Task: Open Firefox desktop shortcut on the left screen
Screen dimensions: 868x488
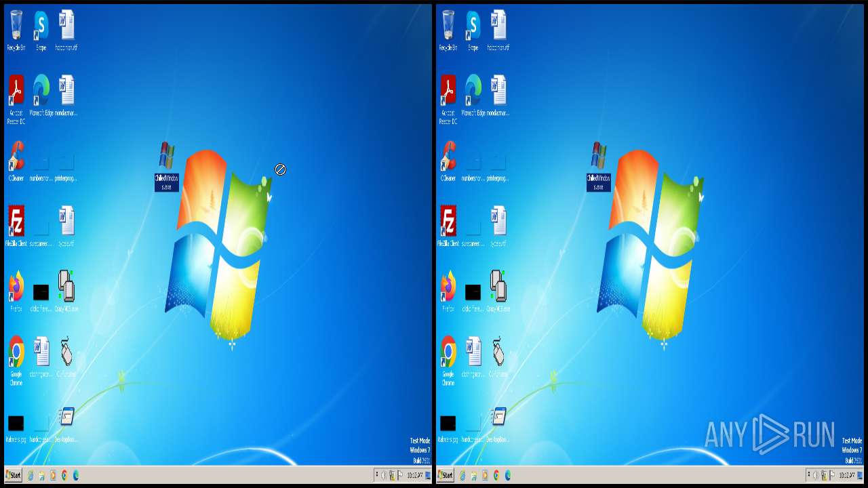Action: [x=16, y=291]
